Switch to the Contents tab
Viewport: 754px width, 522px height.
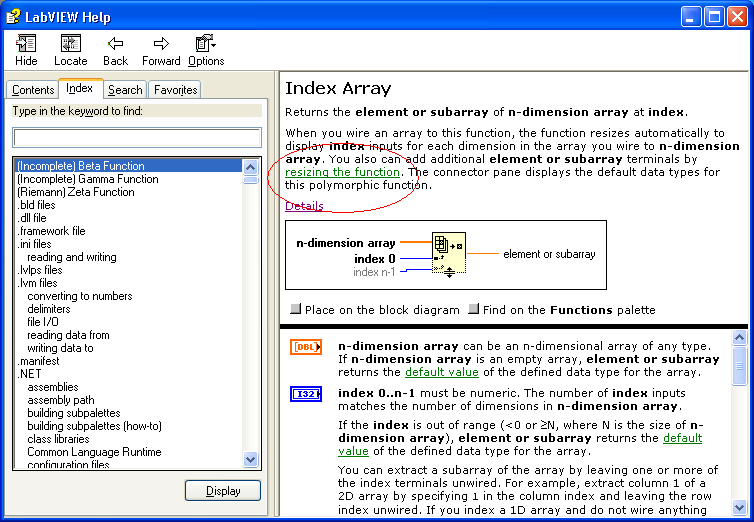[33, 90]
